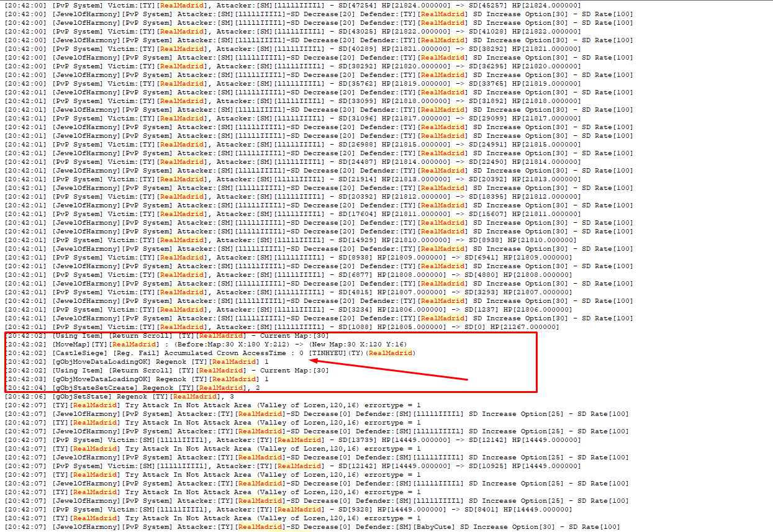
Task: Select the 20:42:03 timestamp
Action: click(x=25, y=379)
